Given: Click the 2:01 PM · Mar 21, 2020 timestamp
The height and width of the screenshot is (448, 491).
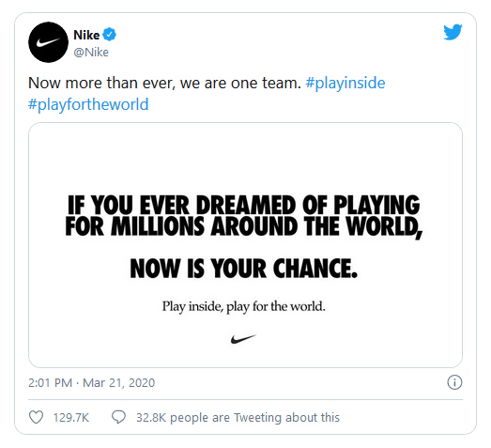Looking at the screenshot, I should pyautogui.click(x=91, y=383).
